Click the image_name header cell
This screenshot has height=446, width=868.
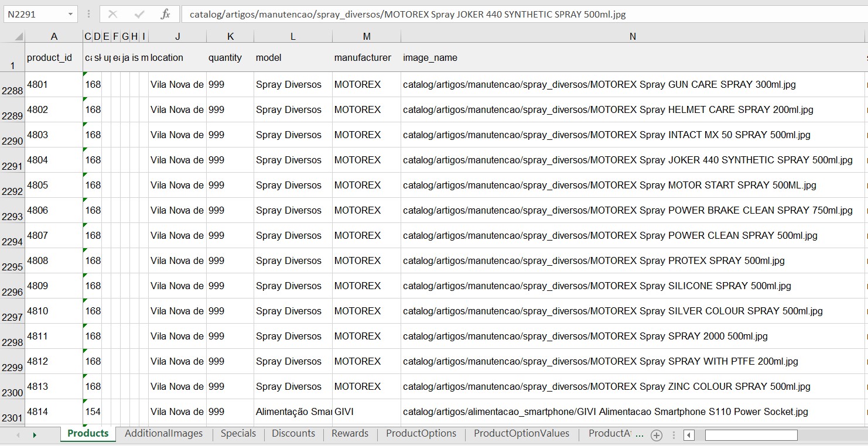633,57
